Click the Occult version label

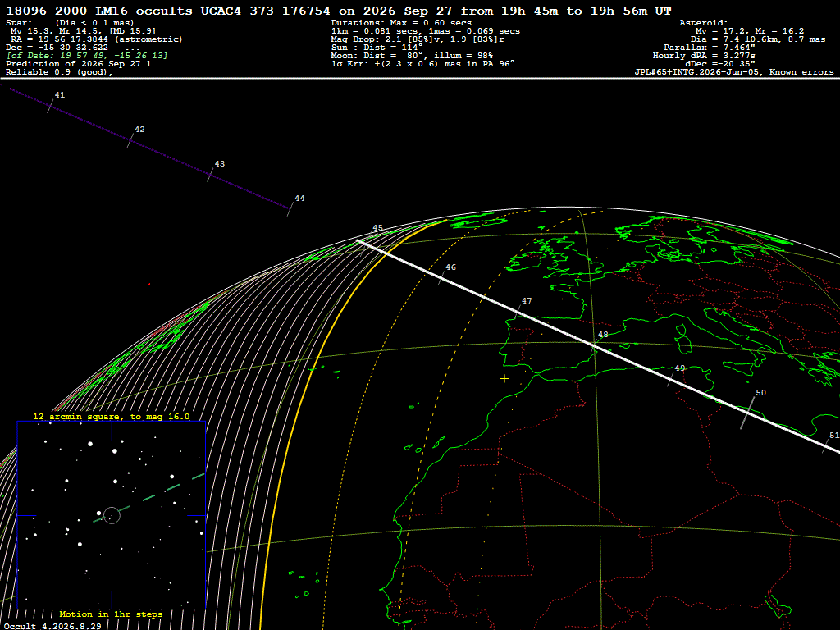click(x=52, y=626)
